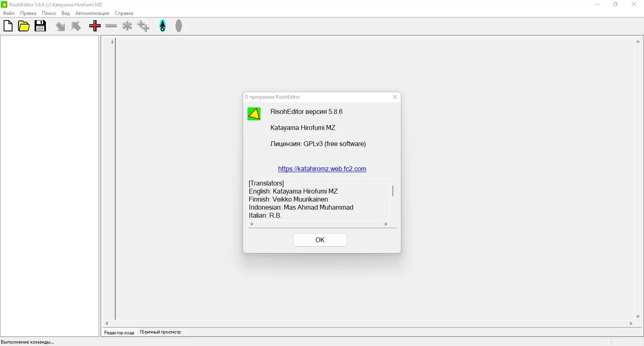Click the 'Italian: R.B.' line
The height and width of the screenshot is (346, 644).
click(265, 215)
